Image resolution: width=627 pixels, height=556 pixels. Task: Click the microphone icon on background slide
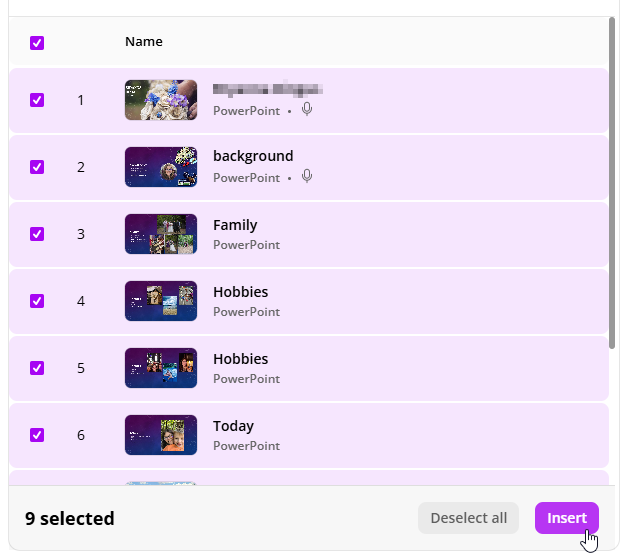307,177
